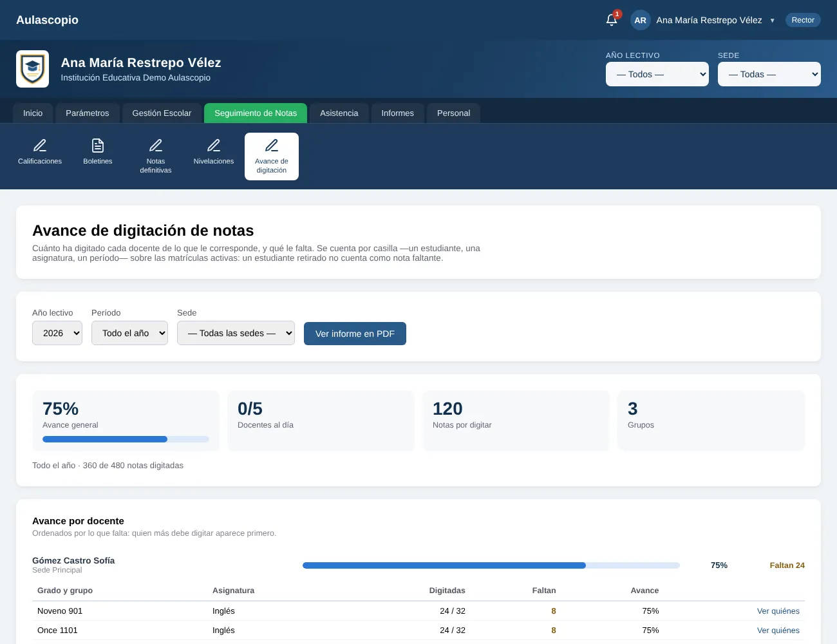Click the 120 Notas por digitar card
The width and height of the screenshot is (837, 644).
pos(516,421)
